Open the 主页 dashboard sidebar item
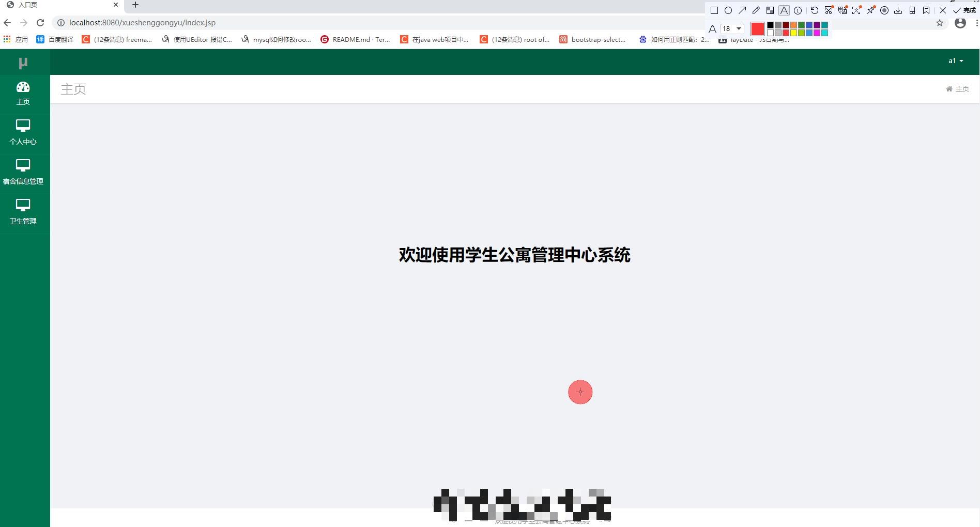 [x=23, y=94]
